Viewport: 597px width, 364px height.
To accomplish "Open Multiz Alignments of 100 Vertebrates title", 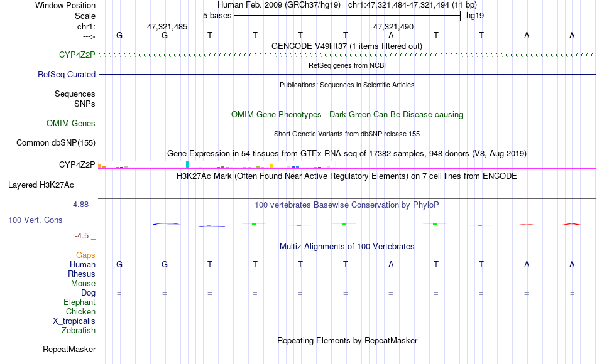I will (x=347, y=247).
